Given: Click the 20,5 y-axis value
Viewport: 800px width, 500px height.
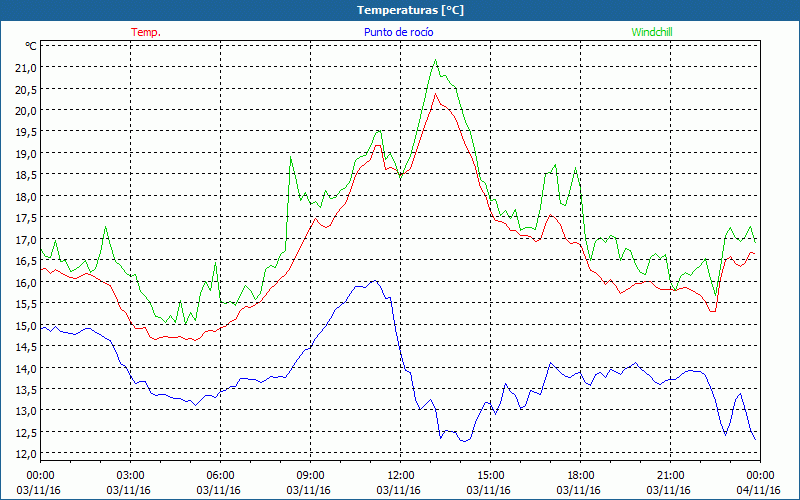Looking at the screenshot, I should pos(27,89).
